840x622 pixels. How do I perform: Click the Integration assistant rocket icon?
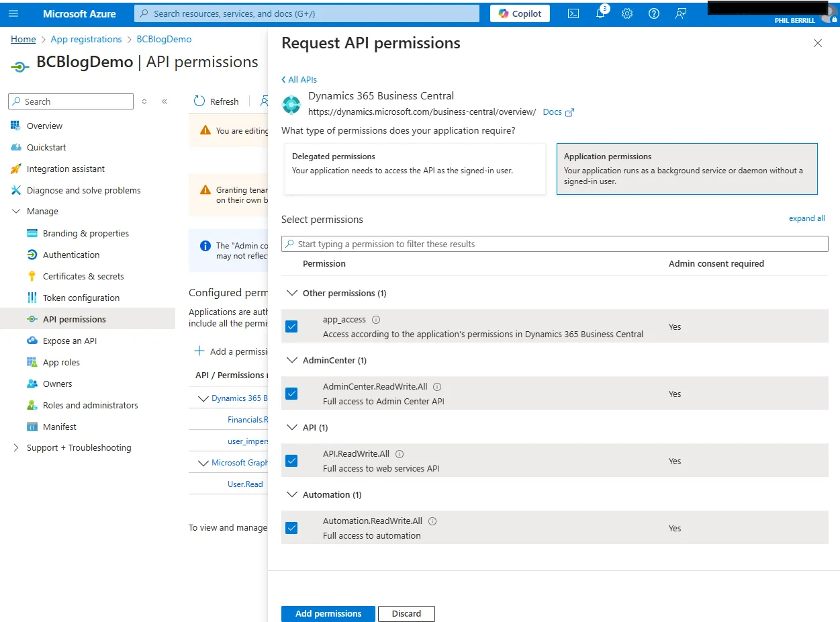tap(15, 169)
